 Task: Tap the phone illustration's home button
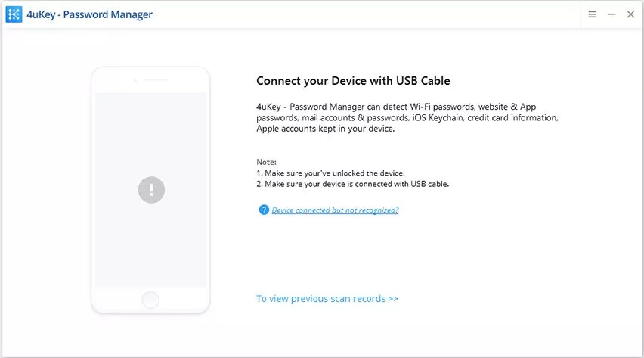[x=150, y=300]
